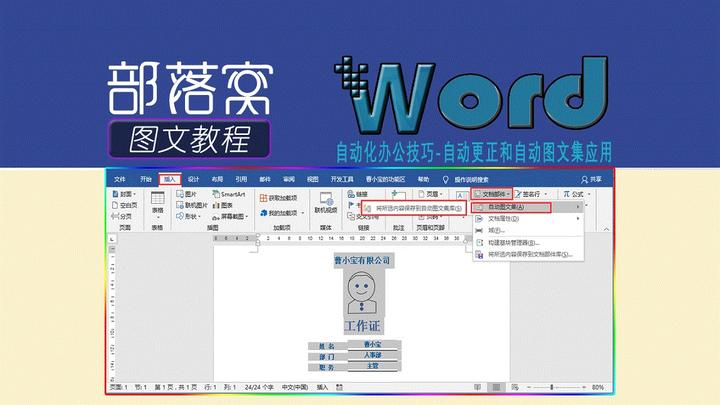Click the zoom in plus button

click(x=584, y=388)
